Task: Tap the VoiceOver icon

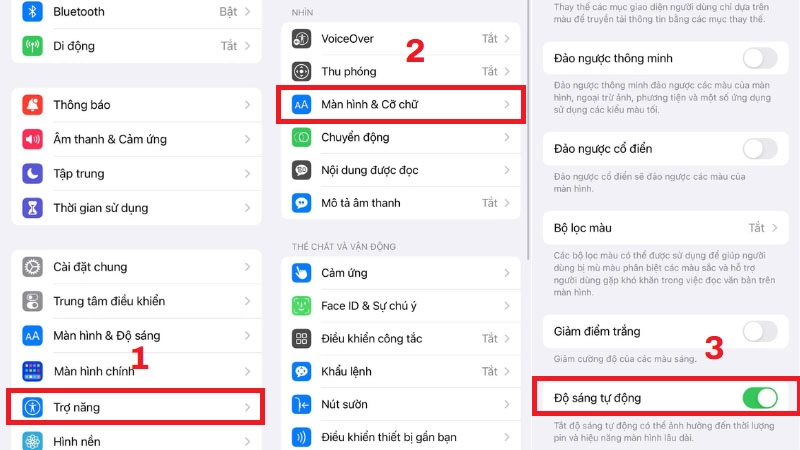Action: (x=302, y=39)
